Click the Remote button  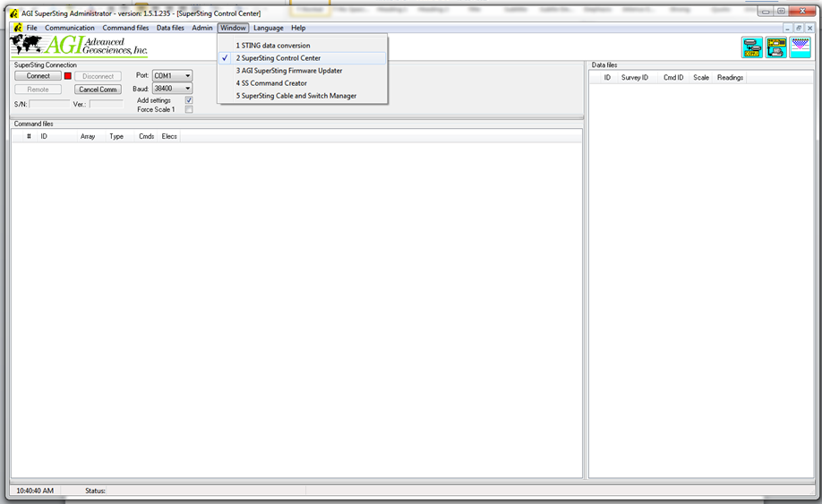pyautogui.click(x=38, y=90)
